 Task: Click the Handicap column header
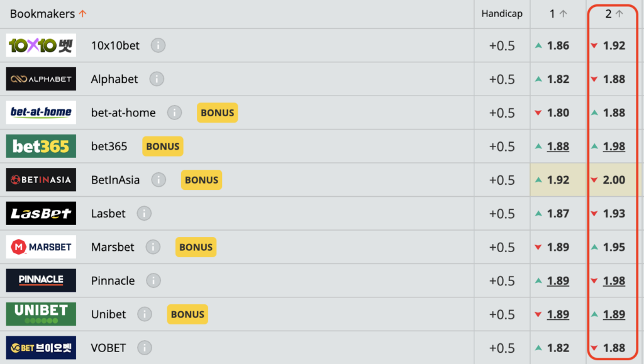pyautogui.click(x=502, y=14)
